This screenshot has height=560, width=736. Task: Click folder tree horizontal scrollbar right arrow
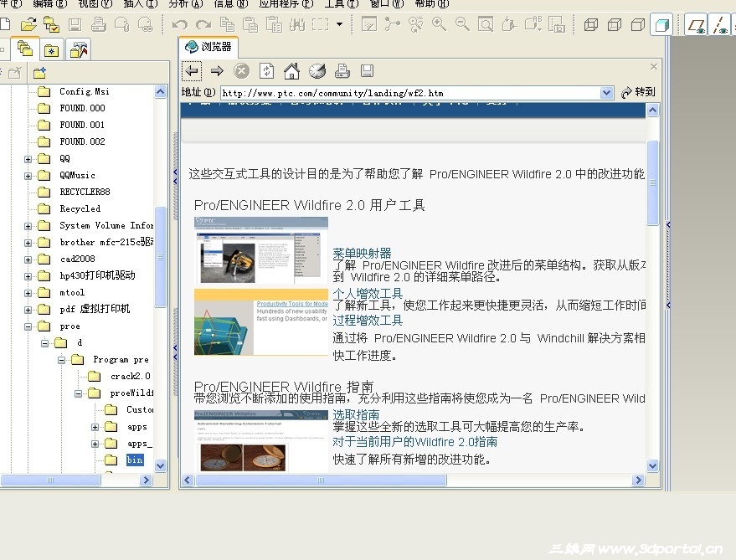[146, 480]
